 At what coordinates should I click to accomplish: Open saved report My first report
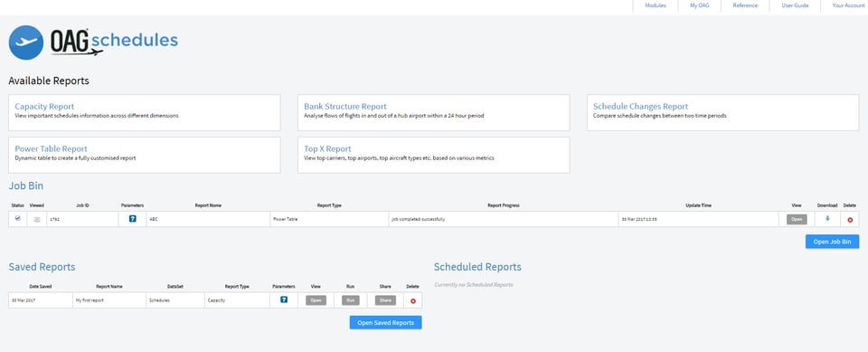tap(316, 300)
